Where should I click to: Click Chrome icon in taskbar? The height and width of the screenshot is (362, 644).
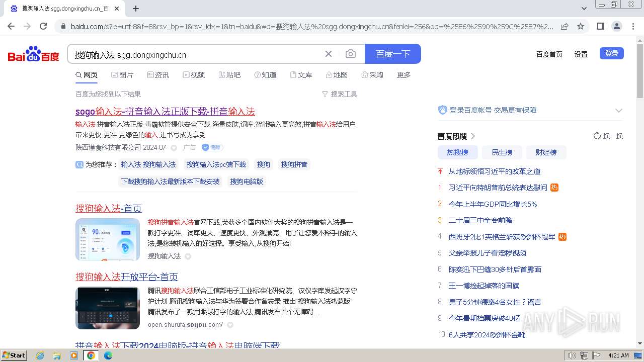pyautogui.click(x=91, y=355)
